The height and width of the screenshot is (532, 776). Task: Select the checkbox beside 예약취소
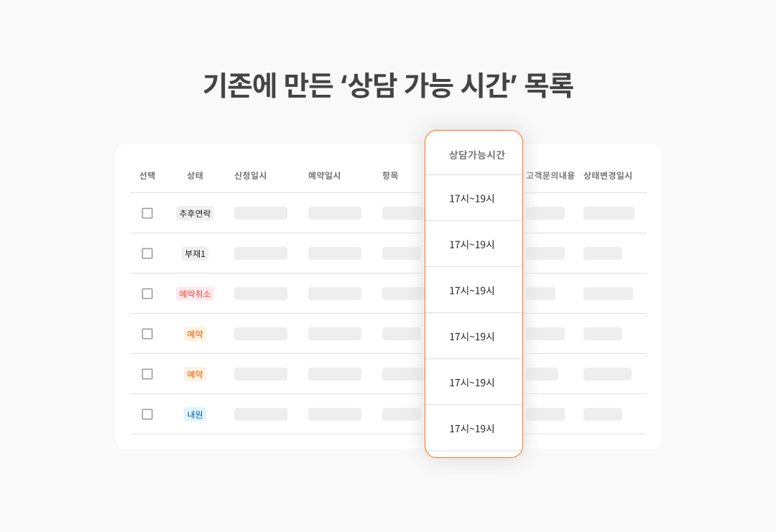coord(147,294)
